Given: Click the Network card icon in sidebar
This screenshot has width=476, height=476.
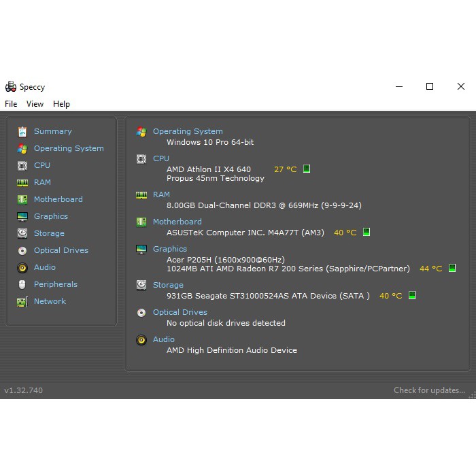Looking at the screenshot, I should point(22,302).
